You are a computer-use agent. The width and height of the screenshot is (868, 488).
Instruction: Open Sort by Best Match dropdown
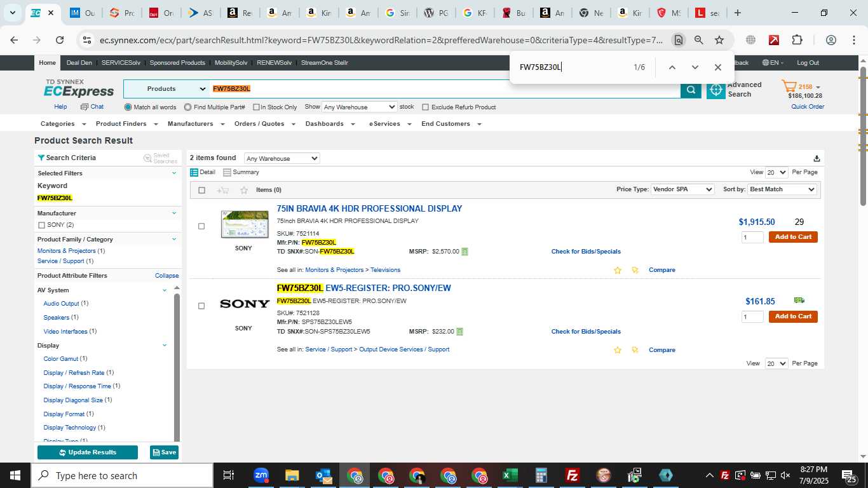pyautogui.click(x=782, y=189)
